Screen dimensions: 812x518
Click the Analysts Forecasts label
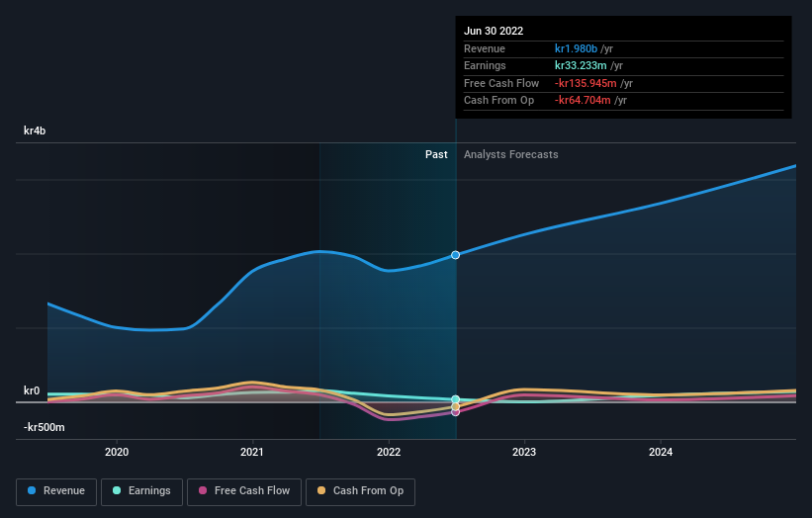(x=511, y=155)
